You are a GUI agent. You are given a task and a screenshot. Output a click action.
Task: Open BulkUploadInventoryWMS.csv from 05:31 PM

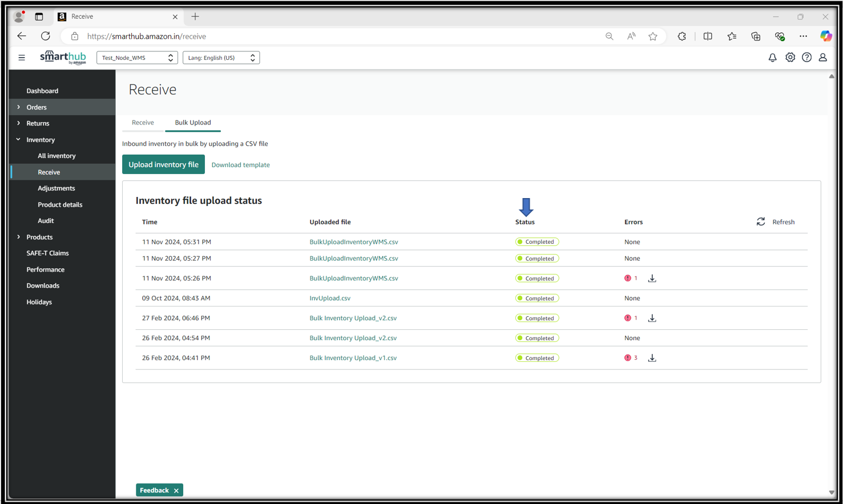353,242
